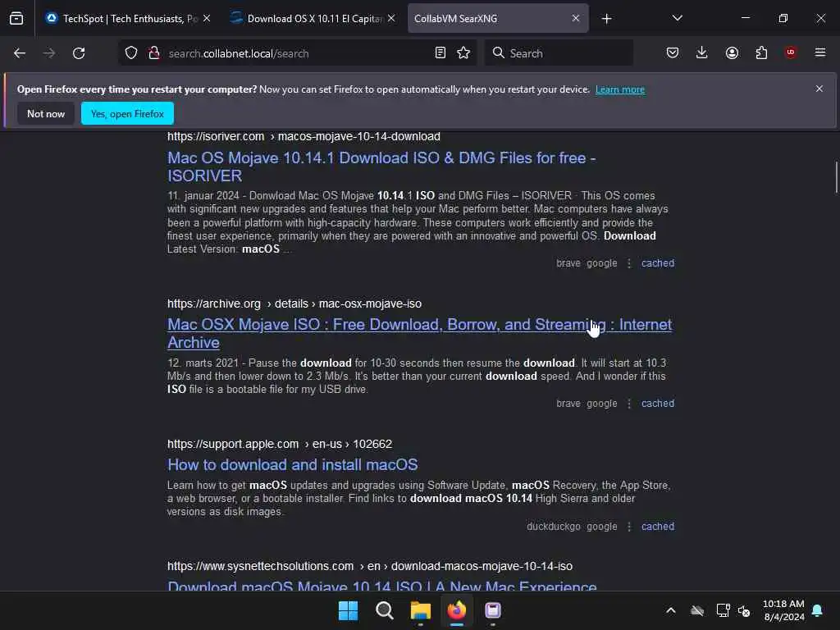Click the https://archive.org URL text
This screenshot has width=840, height=630.
click(x=214, y=304)
